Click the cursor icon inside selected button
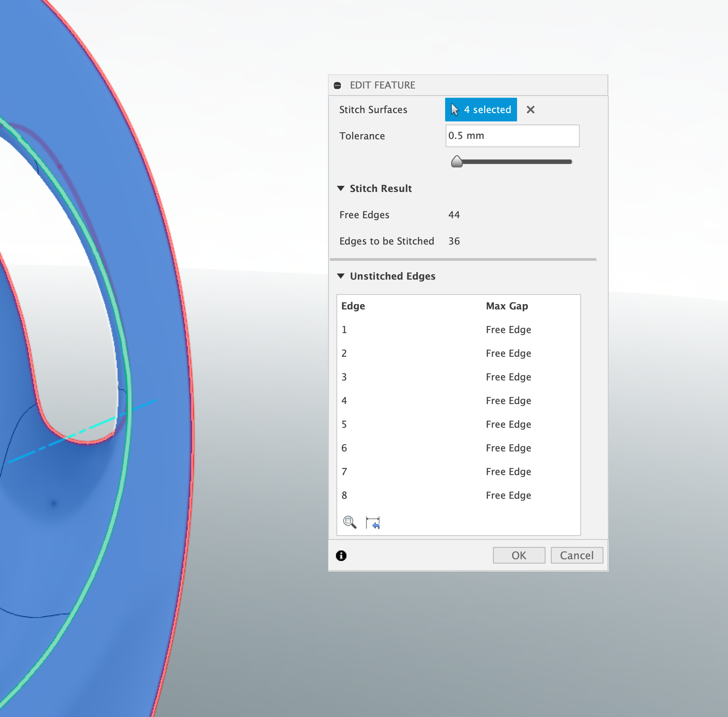728x717 pixels. (454, 109)
